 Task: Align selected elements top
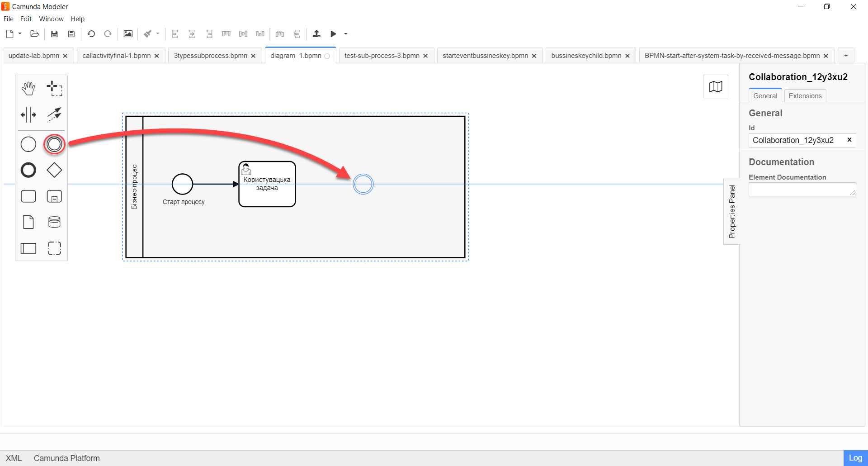coord(226,34)
